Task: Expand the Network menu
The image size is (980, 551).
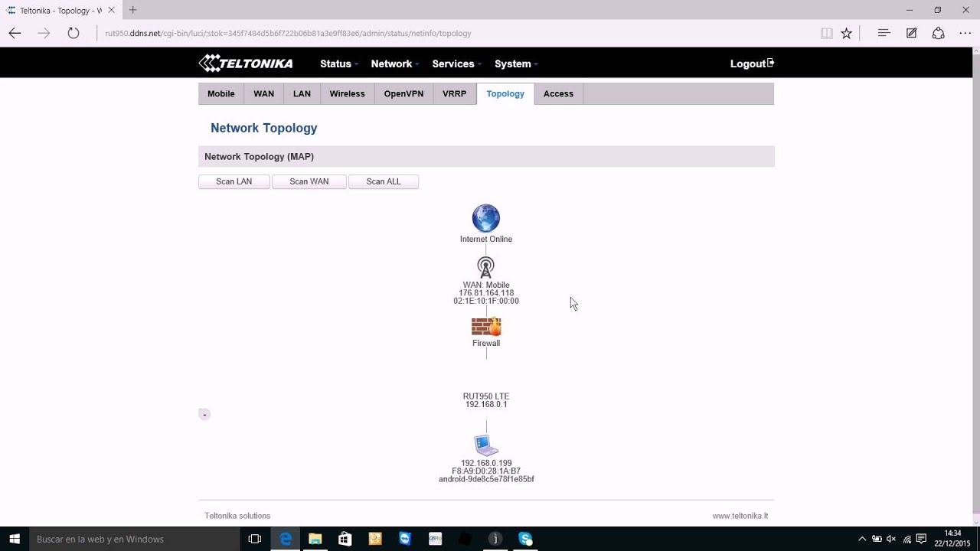Action: pyautogui.click(x=395, y=64)
